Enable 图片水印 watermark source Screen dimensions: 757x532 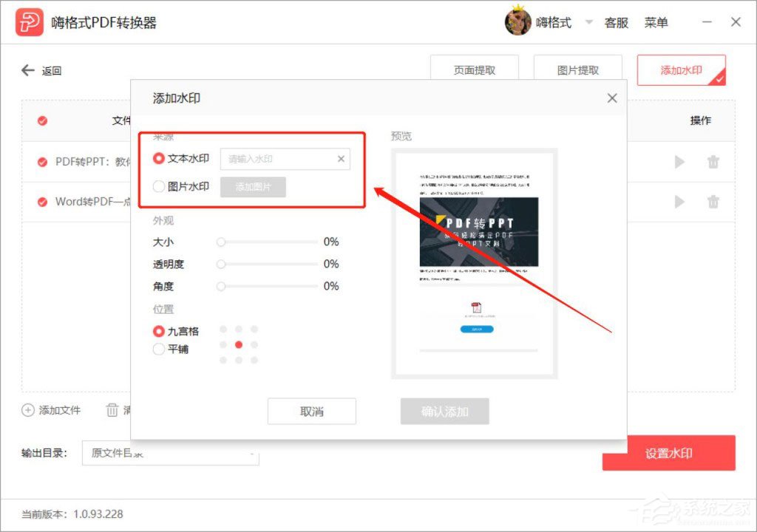tap(158, 186)
